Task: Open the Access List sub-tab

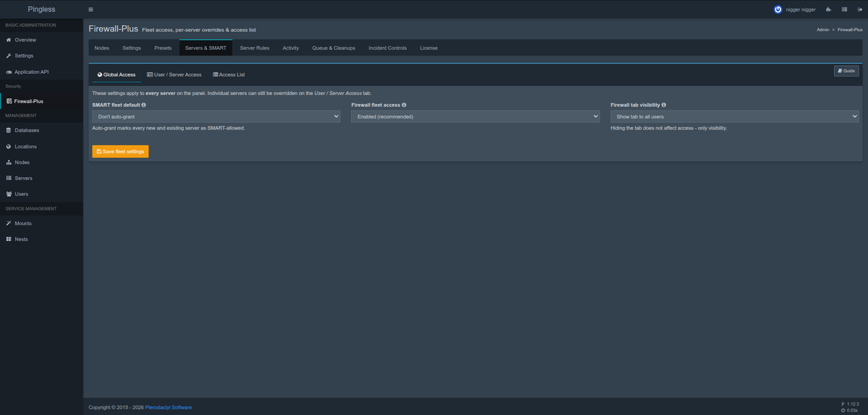Action: coord(229,75)
